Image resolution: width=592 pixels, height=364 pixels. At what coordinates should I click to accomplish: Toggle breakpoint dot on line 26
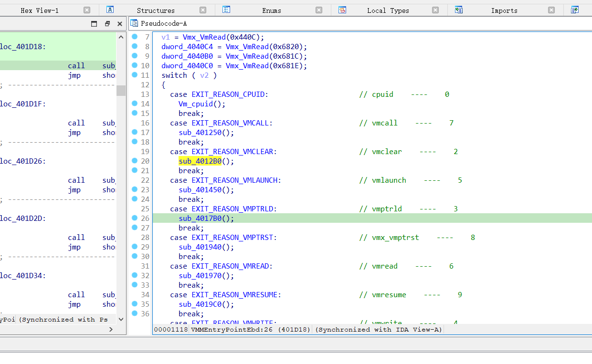[x=135, y=218]
